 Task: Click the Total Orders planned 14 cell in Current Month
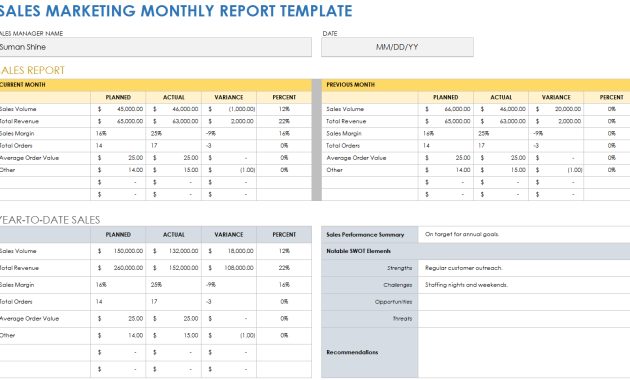[x=118, y=146]
